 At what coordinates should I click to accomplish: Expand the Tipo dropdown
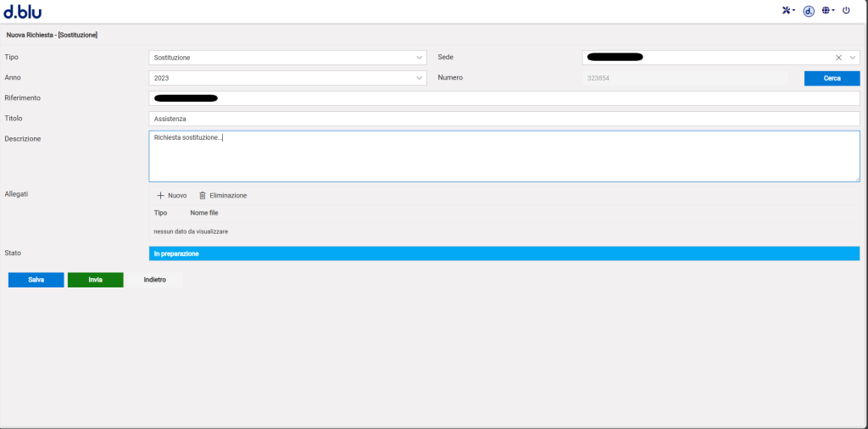click(420, 58)
